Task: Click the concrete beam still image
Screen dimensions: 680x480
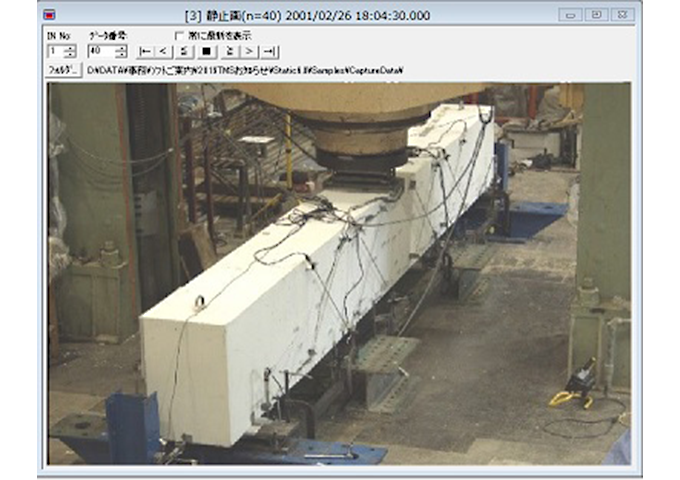Action: [340, 272]
